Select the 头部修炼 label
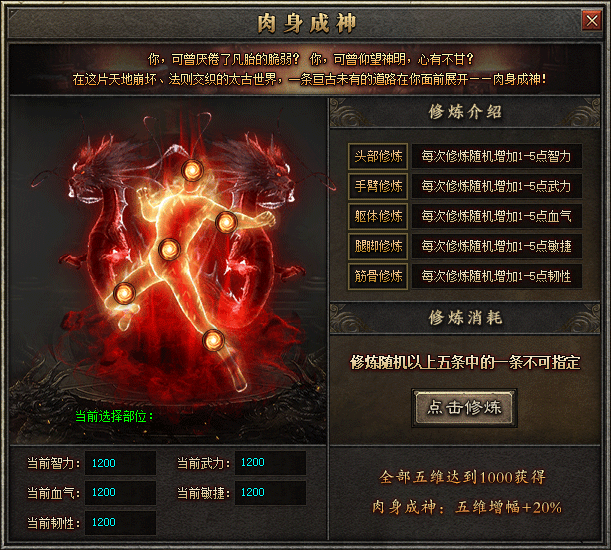The image size is (611, 550). click(378, 156)
